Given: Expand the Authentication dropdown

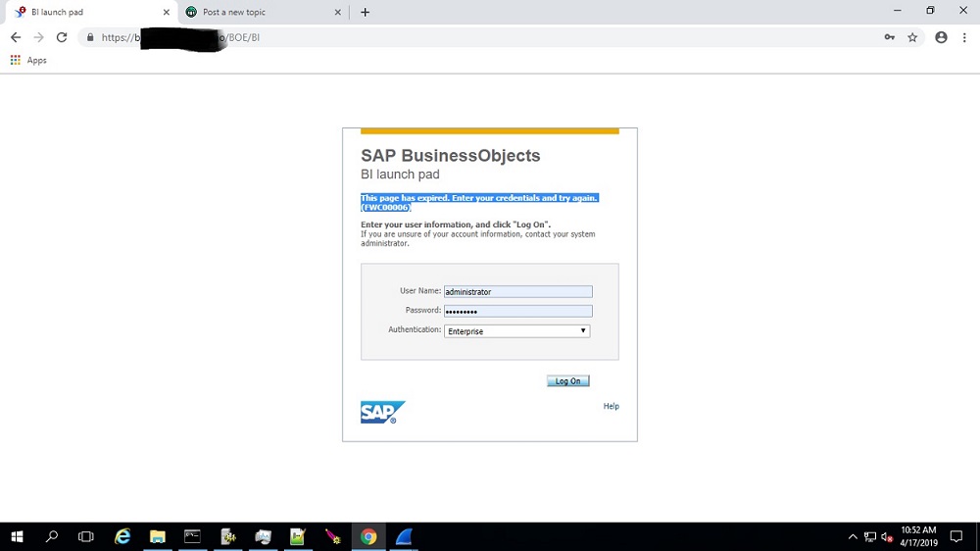Looking at the screenshot, I should coord(516,330).
